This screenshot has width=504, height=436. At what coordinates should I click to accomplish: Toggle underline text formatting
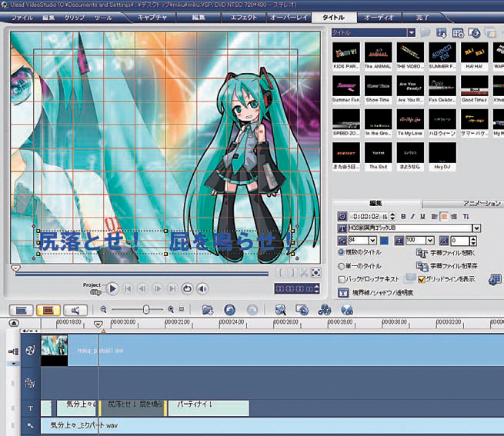tap(422, 217)
